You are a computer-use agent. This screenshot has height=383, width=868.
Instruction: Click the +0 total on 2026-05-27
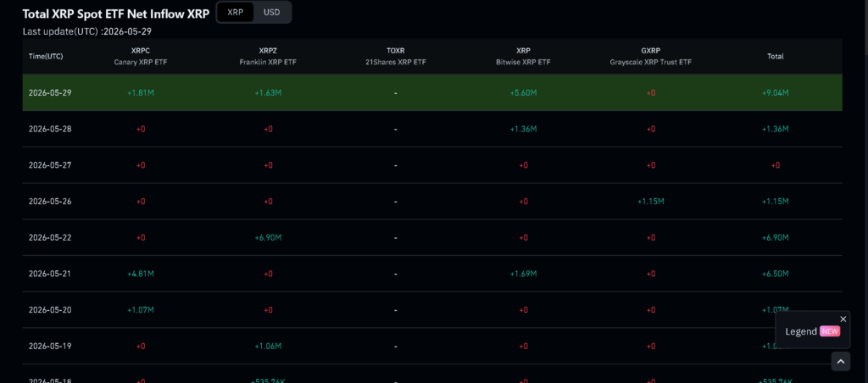coord(776,165)
